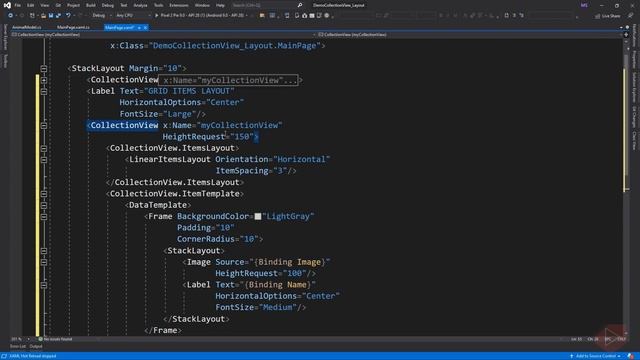
Task: Open the Test menu
Action: coord(124,5)
